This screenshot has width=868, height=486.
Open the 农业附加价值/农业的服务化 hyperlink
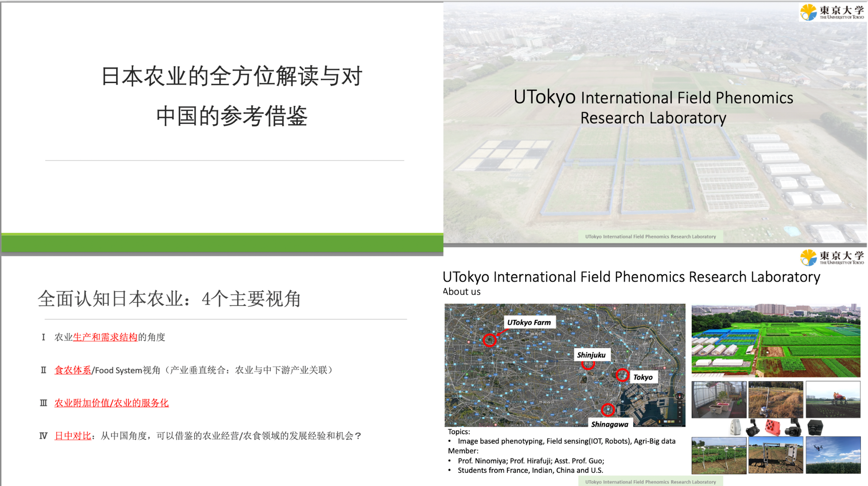click(111, 403)
